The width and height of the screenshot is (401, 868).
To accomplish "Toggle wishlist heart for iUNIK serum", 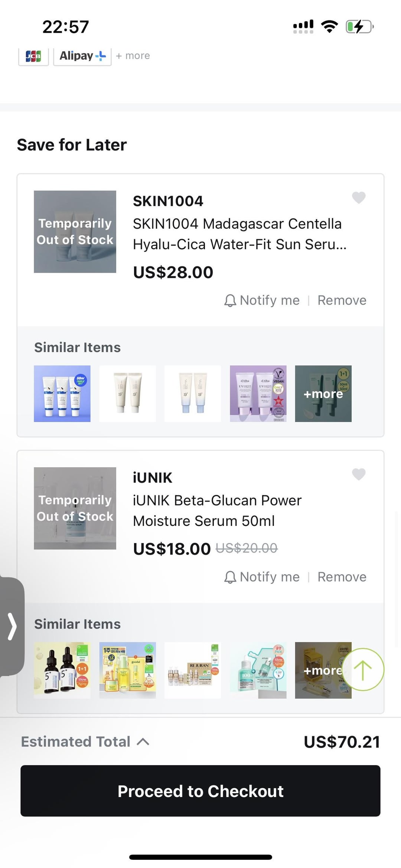I will tap(359, 474).
